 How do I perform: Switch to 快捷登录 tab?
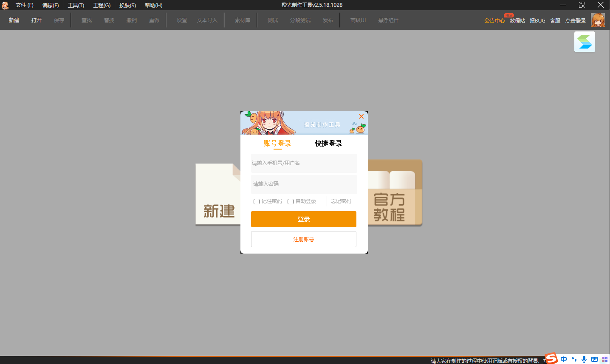(x=328, y=143)
